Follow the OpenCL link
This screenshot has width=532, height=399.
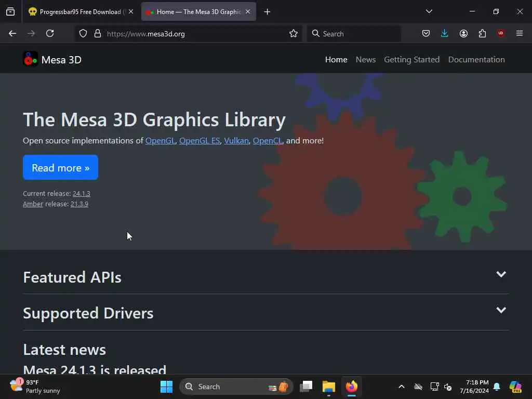tap(268, 140)
